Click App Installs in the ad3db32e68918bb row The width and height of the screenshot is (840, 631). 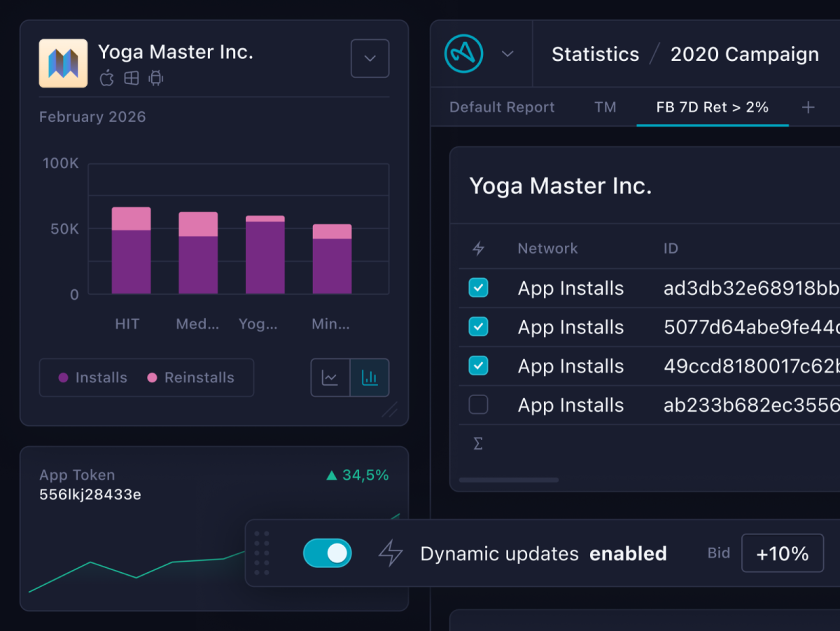point(570,289)
